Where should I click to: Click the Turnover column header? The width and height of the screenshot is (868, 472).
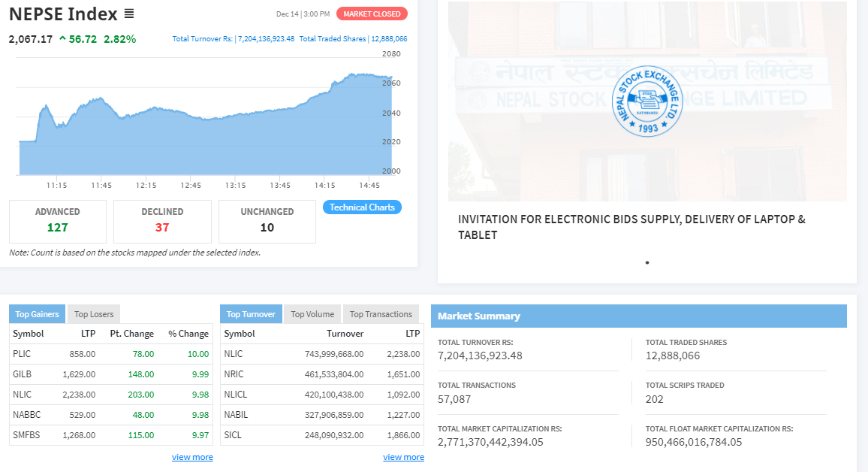[x=345, y=334]
